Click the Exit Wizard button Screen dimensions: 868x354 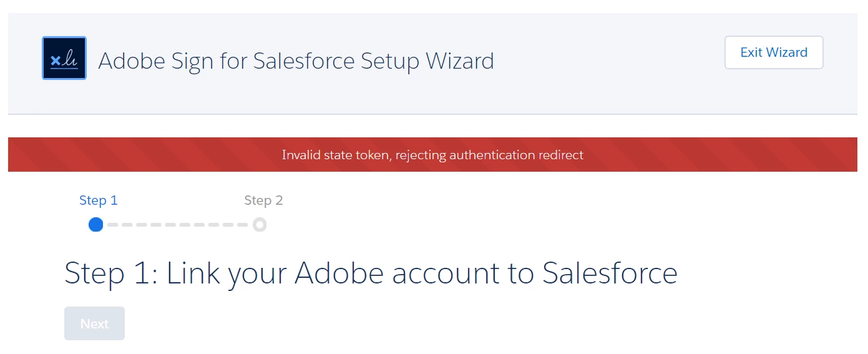[x=774, y=52]
